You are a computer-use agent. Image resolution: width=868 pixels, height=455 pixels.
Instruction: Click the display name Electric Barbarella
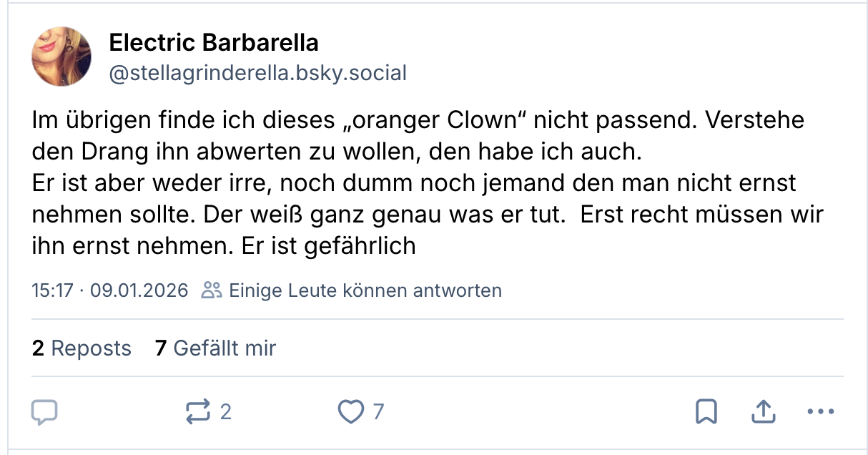click(214, 43)
